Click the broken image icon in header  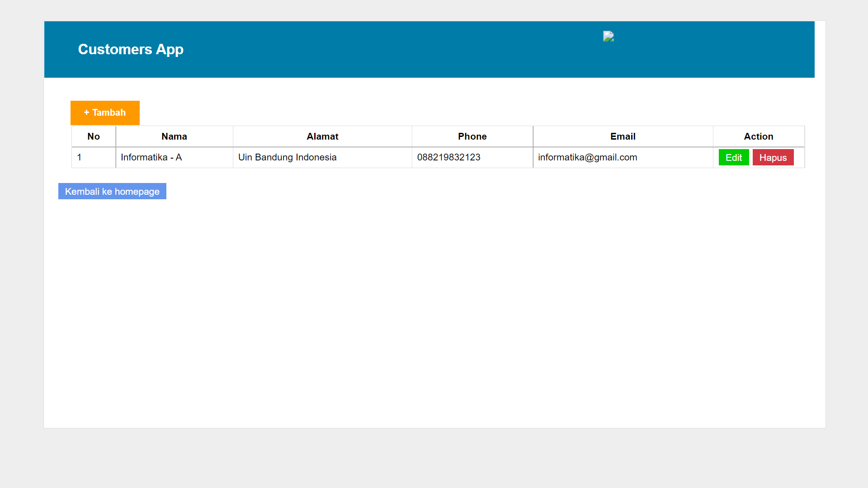[x=608, y=37]
